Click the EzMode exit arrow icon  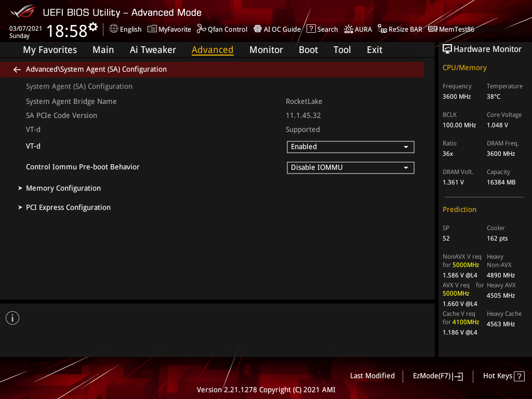[458, 376]
